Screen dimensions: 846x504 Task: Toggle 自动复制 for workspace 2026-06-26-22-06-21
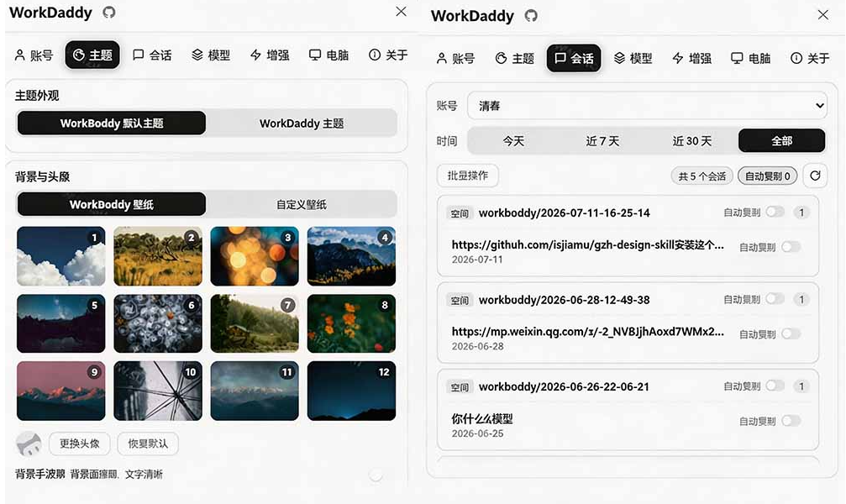[x=775, y=386]
